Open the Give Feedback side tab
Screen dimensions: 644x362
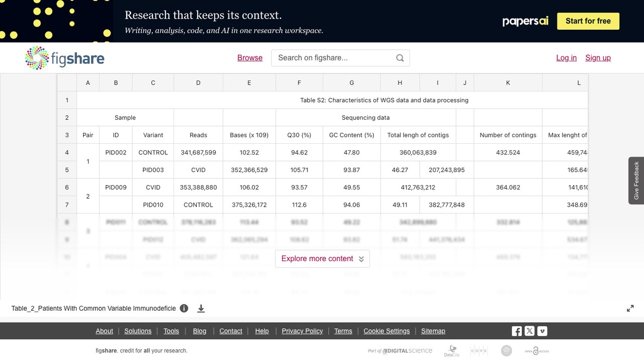[636, 180]
